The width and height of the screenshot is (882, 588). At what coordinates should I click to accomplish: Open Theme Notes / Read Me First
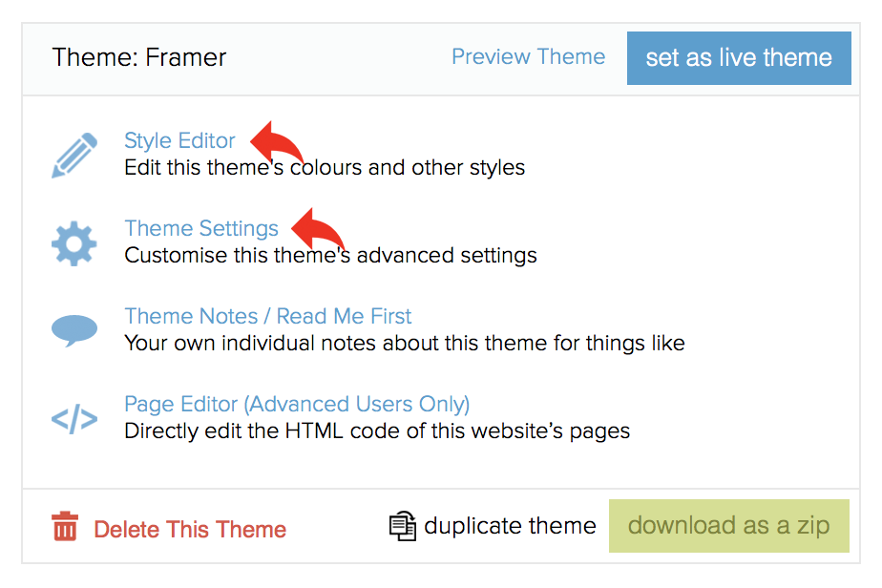267,316
